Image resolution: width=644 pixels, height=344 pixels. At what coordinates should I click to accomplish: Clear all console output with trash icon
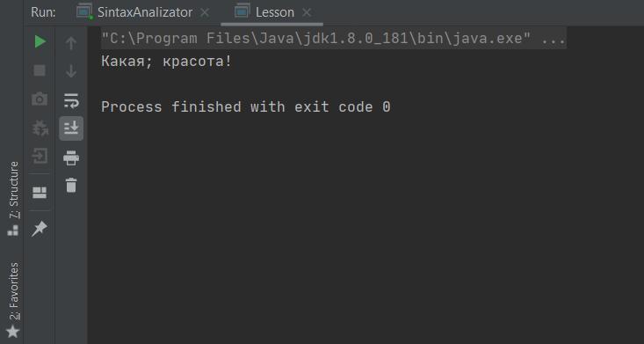71,185
